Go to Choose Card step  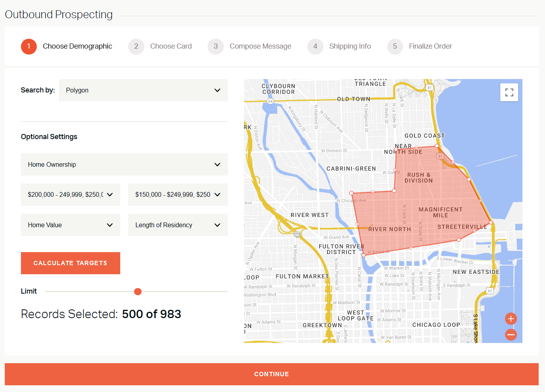pyautogui.click(x=171, y=46)
